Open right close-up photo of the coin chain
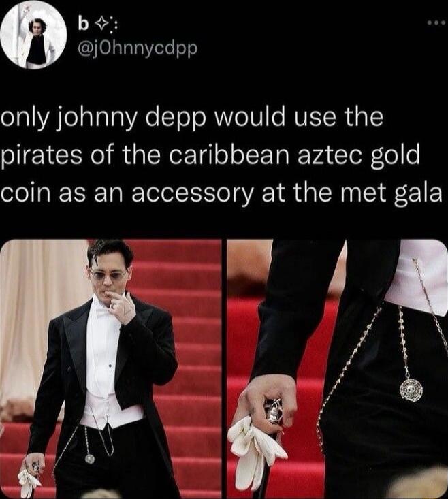The image size is (448, 499). pyautogui.click(x=337, y=369)
